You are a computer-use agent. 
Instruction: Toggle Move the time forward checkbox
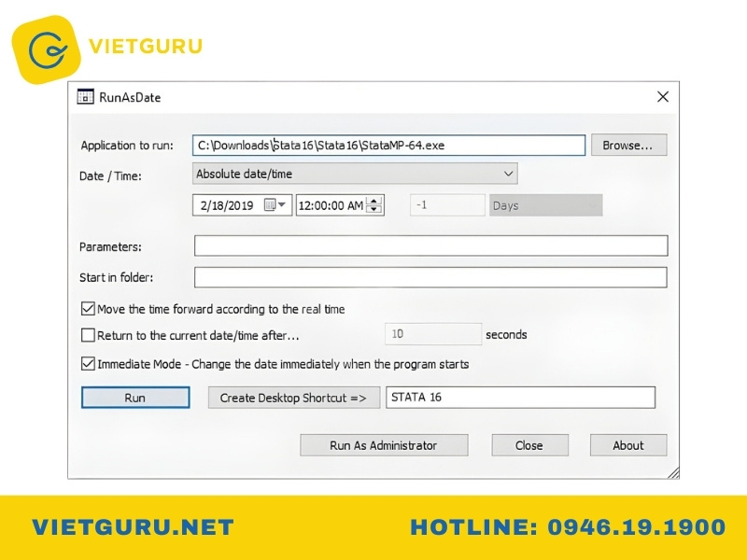tap(88, 309)
